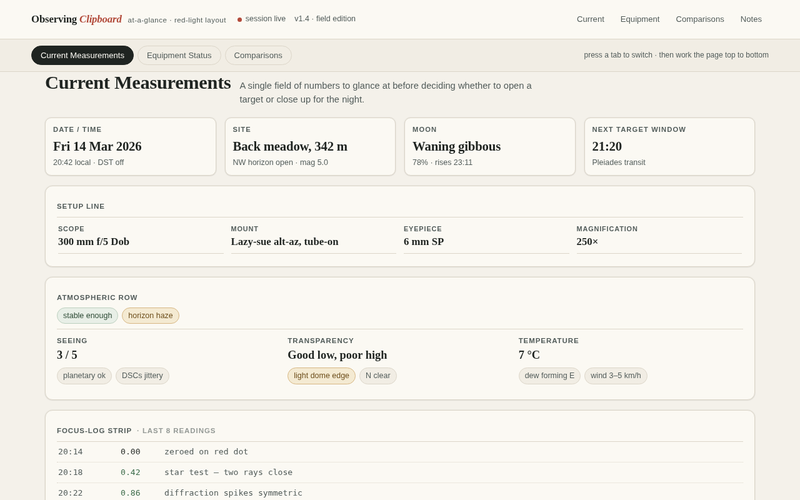This screenshot has width=800, height=500.
Task: Switch to the Equipment Status tab
Action: (x=179, y=55)
